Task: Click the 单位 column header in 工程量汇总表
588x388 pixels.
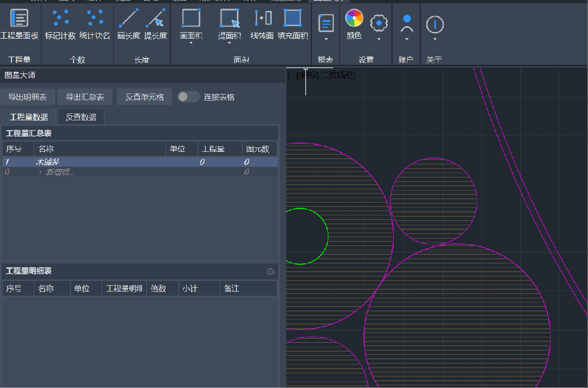Action: pos(182,149)
